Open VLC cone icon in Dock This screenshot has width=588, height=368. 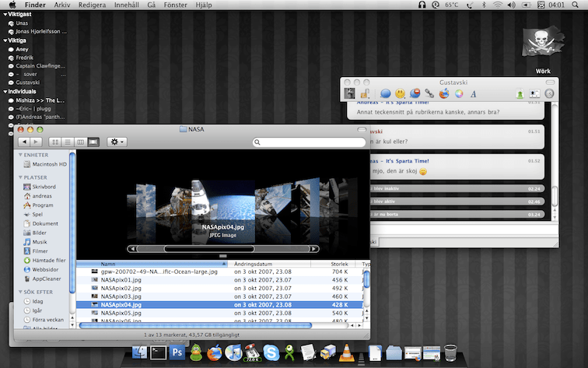click(x=345, y=352)
